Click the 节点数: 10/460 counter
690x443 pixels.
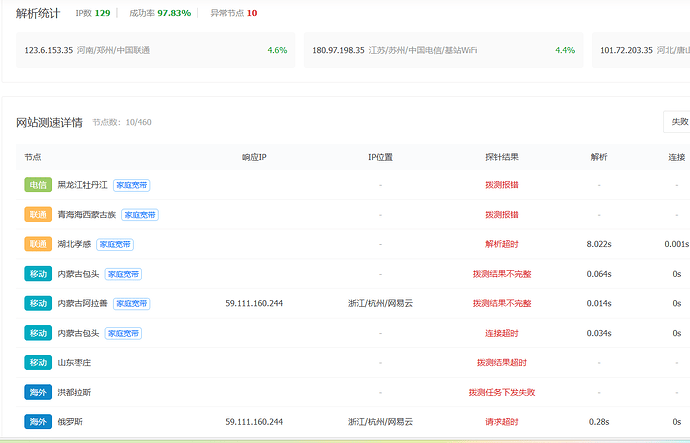click(122, 122)
